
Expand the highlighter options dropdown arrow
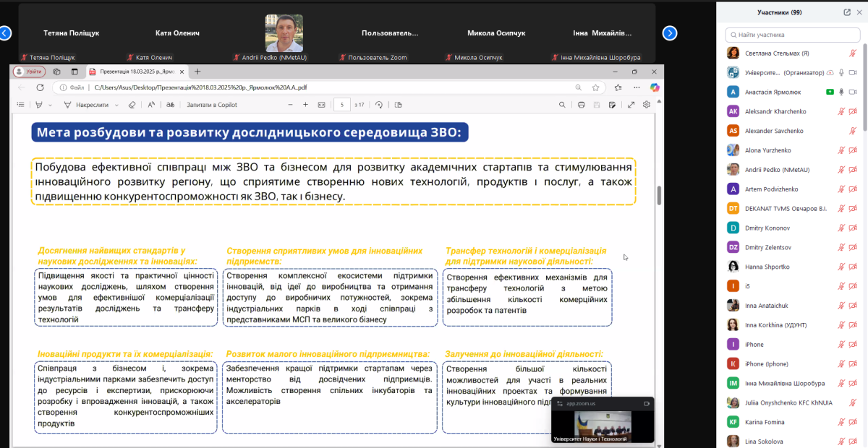(51, 105)
